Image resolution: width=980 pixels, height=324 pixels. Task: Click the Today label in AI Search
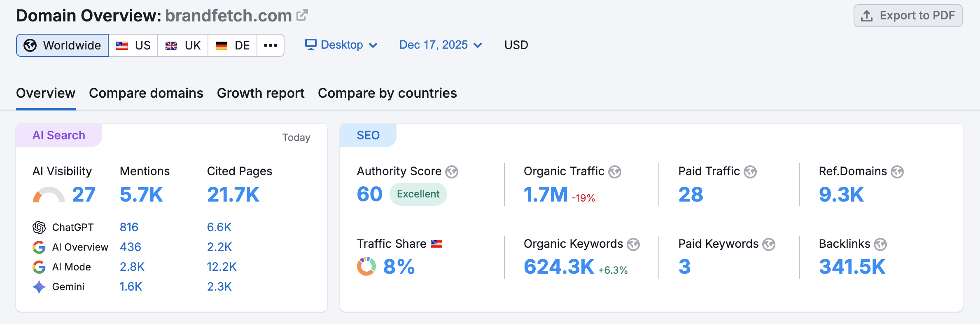point(296,138)
